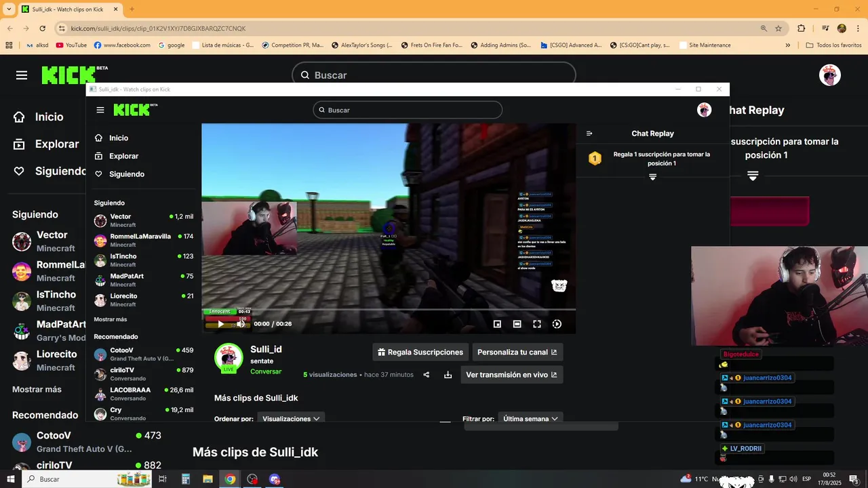Screen dimensions: 868x488
Task: Reload the page in Chrome
Action: [42, 28]
